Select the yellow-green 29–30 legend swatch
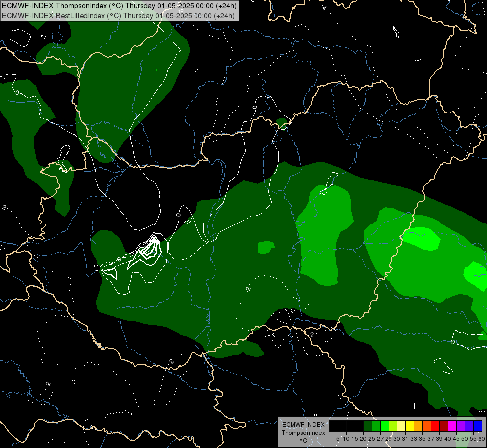This screenshot has width=487, height=448. pyautogui.click(x=393, y=426)
